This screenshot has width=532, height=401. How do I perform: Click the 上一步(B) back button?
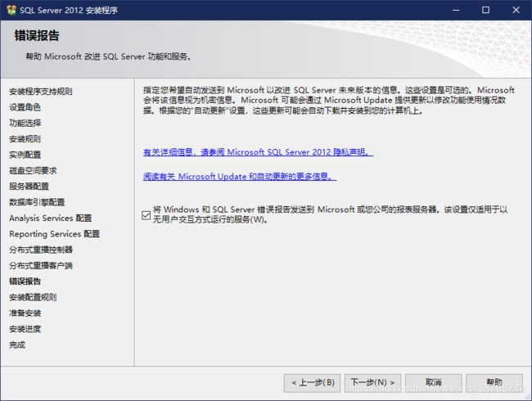click(x=312, y=383)
